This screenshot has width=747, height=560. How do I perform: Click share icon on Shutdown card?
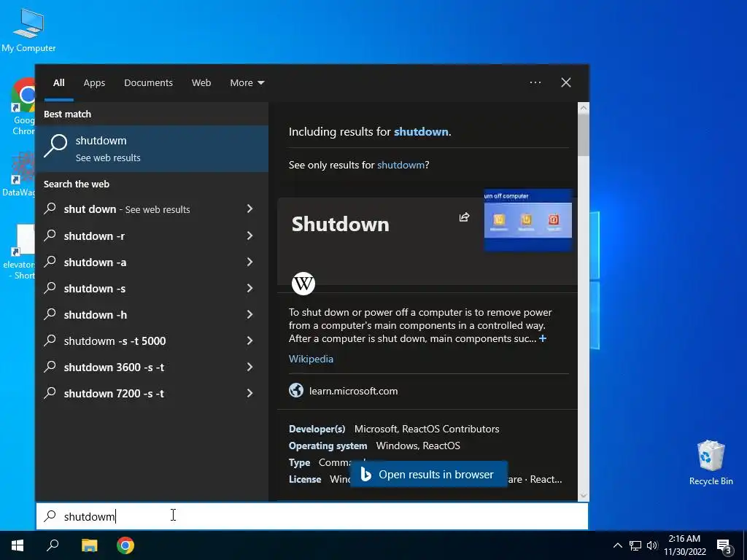click(x=464, y=217)
